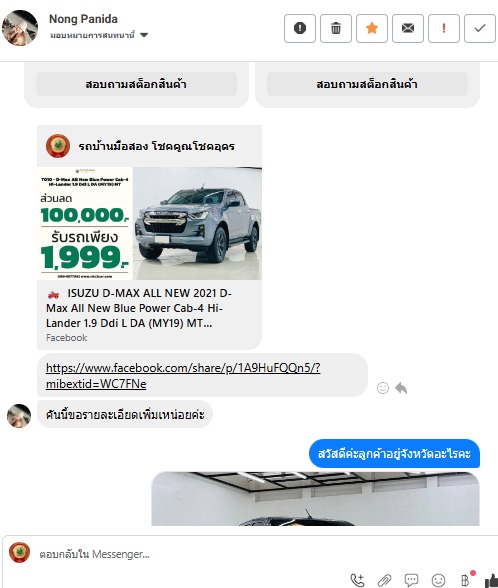Open the facebook.com/share post link
The width and height of the screenshot is (498, 588).
pos(183,375)
